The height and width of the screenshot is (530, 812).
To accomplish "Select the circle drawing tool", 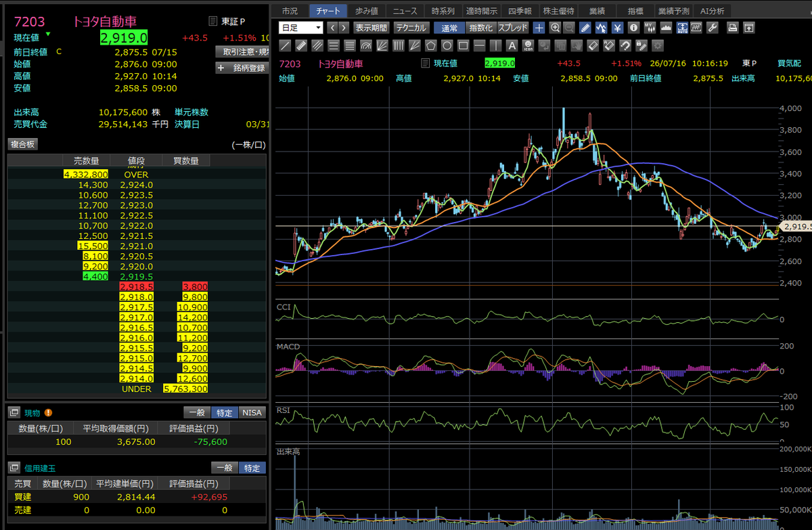I will tap(447, 46).
